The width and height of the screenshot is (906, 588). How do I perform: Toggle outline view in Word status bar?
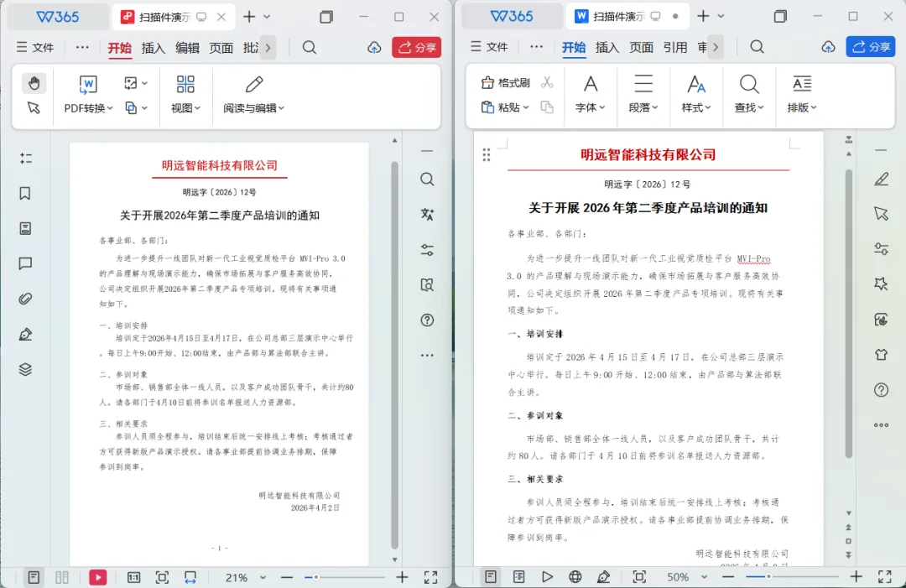519,576
